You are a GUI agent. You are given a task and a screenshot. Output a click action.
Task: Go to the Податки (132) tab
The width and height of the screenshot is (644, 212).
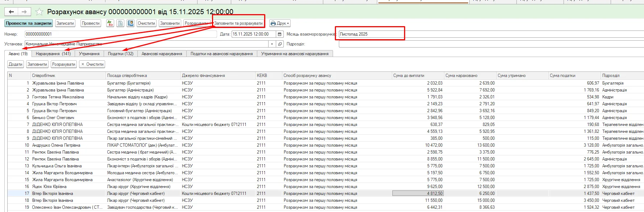click(121, 54)
